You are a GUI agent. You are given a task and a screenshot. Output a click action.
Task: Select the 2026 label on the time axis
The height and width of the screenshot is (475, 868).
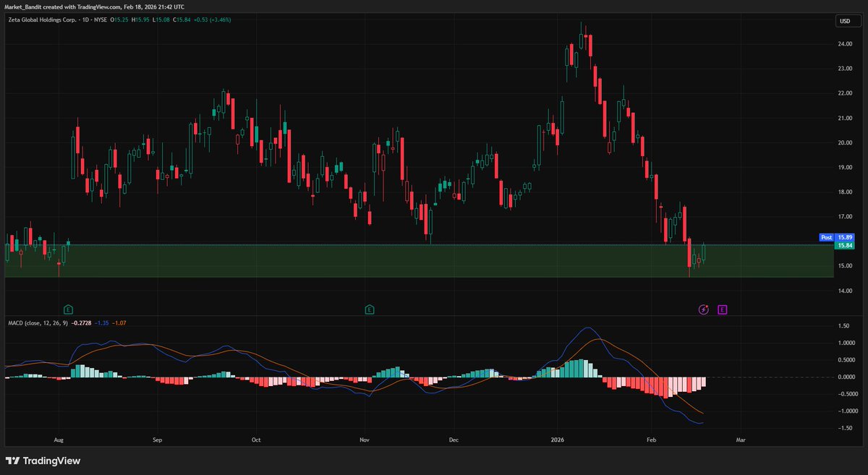pyautogui.click(x=558, y=439)
